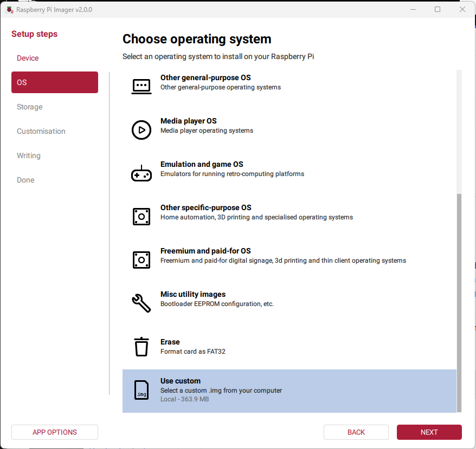The image size is (476, 449).
Task: Click the 'Local - 363.9 MB' size text
Action: pyautogui.click(x=184, y=399)
